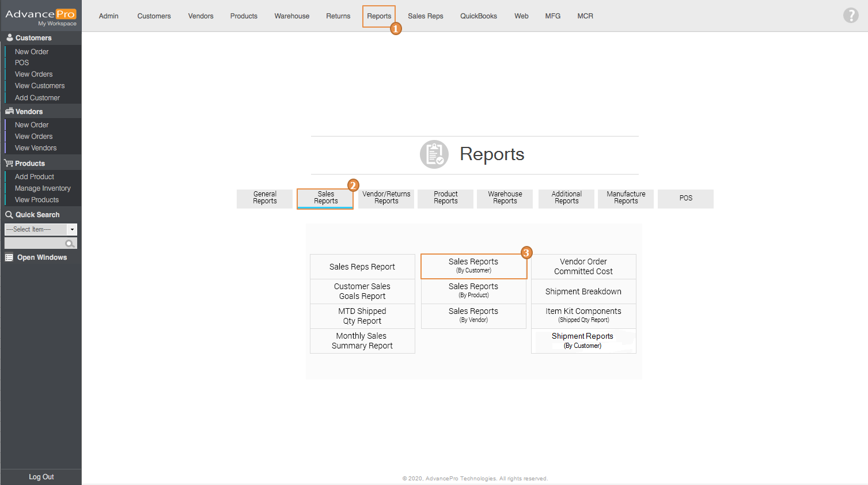Click the help question mark icon
Screen dimensions: 868x485
pyautogui.click(x=850, y=16)
